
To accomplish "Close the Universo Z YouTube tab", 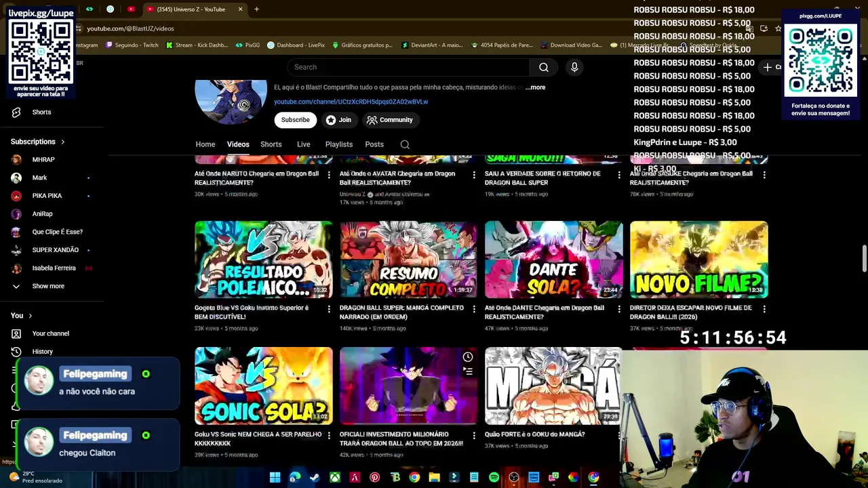I will pos(240,9).
